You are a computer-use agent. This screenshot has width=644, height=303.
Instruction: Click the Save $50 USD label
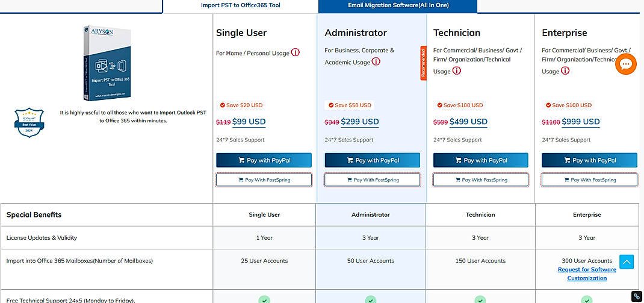point(350,105)
